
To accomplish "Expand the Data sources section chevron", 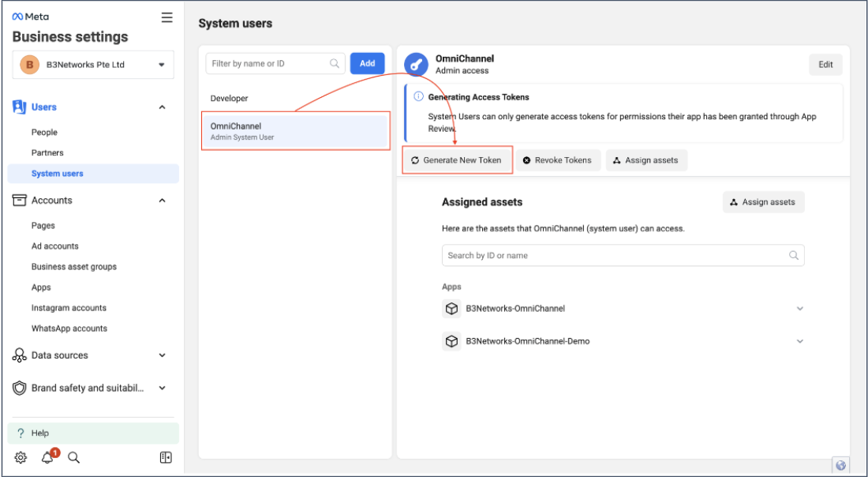I will point(163,355).
